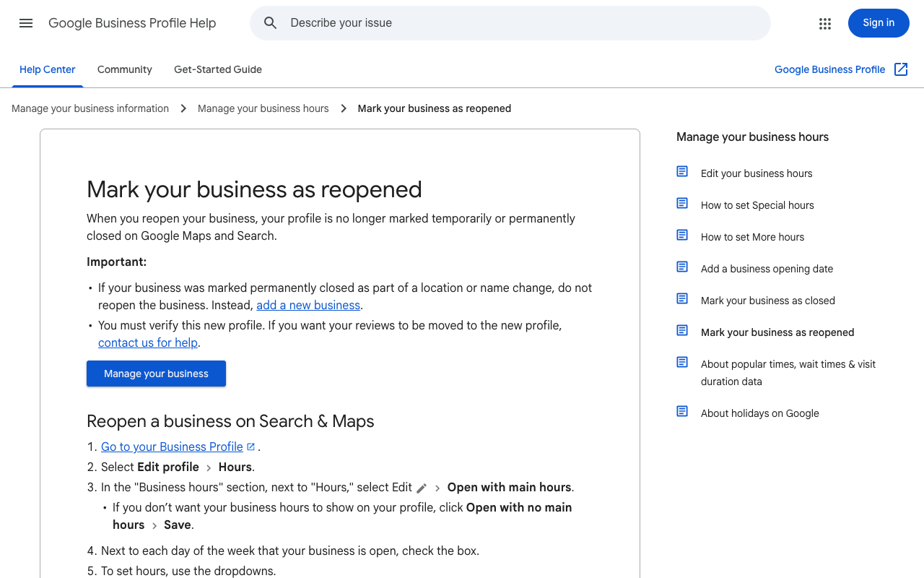Click the Google Business Profile Help title
The image size is (924, 578).
click(x=132, y=23)
